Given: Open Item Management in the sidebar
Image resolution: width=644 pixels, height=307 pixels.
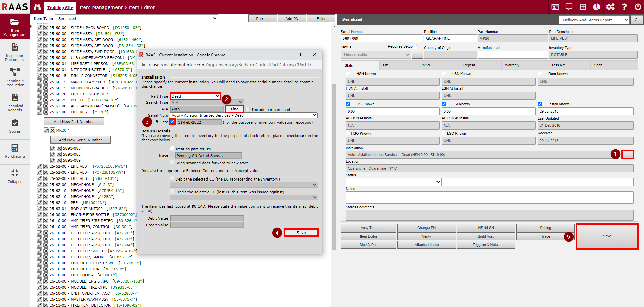Looking at the screenshot, I should [15, 27].
